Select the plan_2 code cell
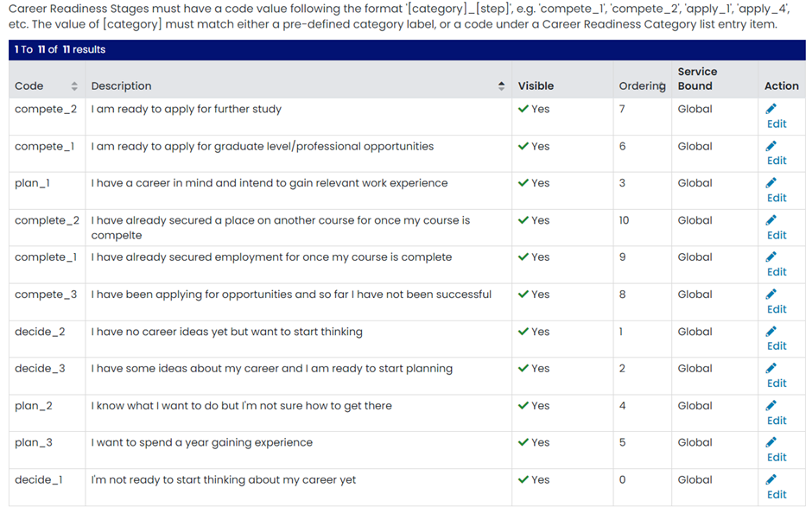The height and width of the screenshot is (507, 812). pos(34,406)
